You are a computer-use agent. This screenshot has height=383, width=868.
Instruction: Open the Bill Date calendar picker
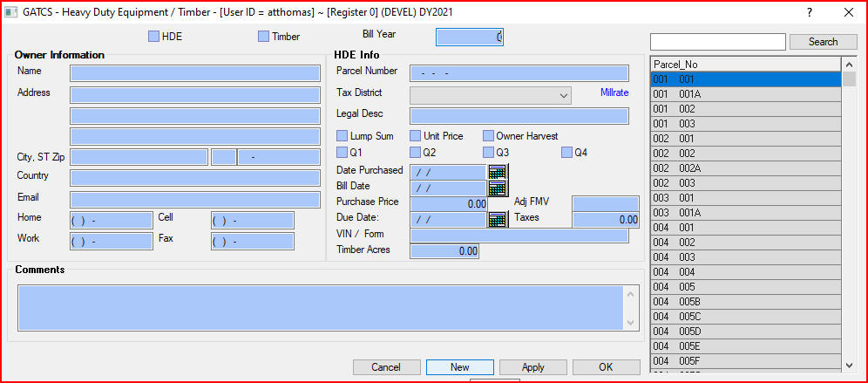pyautogui.click(x=497, y=188)
